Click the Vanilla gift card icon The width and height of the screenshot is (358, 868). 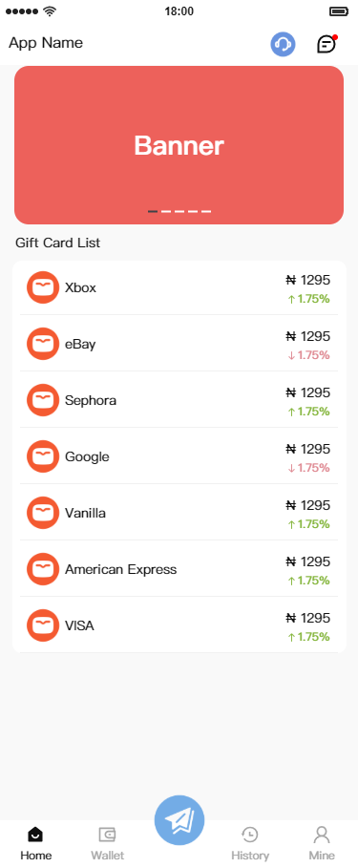43,513
